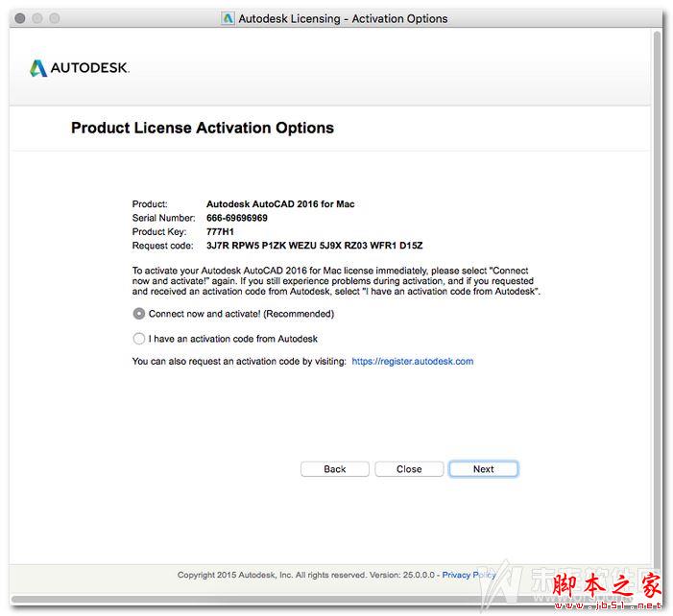Click the Serial Number: label
This screenshot has width=673, height=616.
click(x=163, y=218)
